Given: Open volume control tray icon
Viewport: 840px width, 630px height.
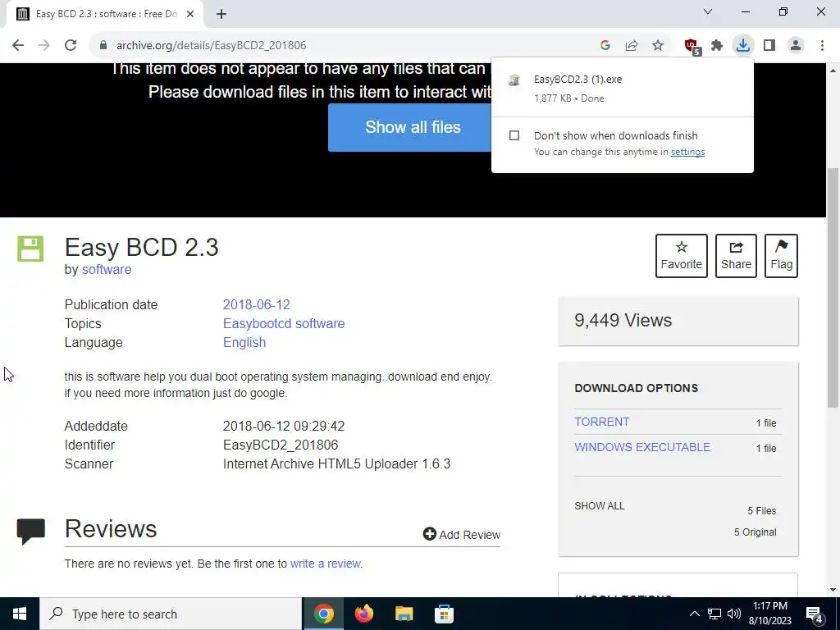Looking at the screenshot, I should click(x=734, y=614).
